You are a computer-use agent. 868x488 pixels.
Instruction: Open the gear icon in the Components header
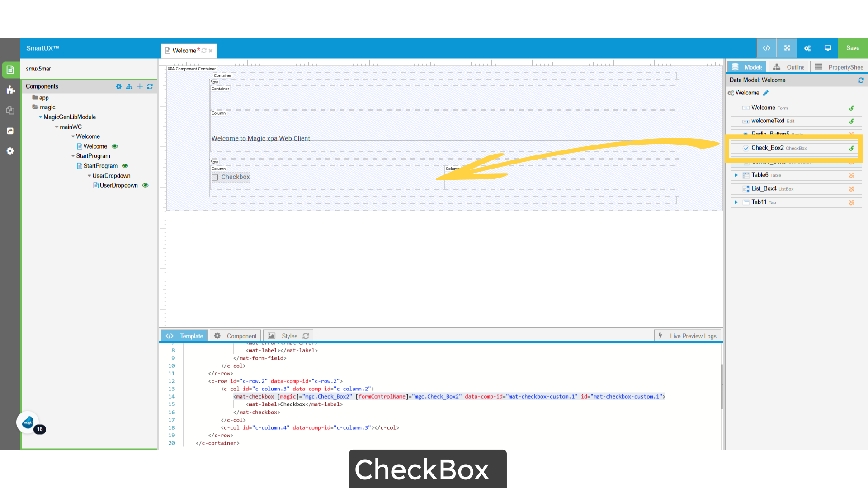(x=119, y=86)
